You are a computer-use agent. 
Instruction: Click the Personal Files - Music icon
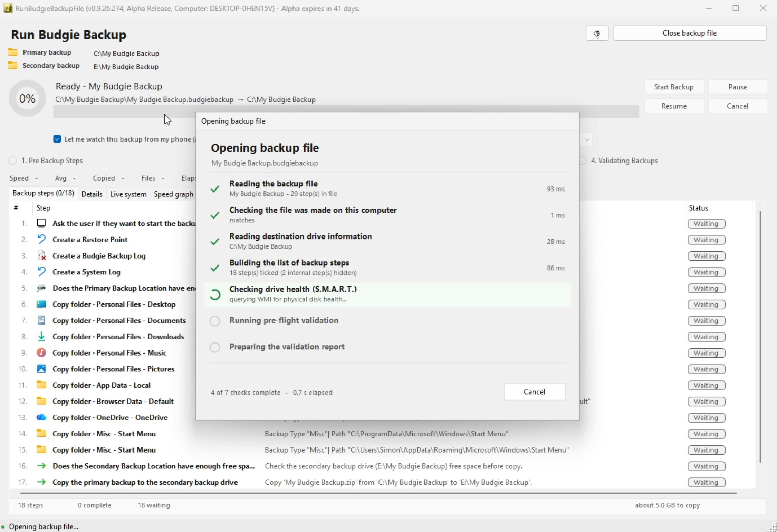click(x=41, y=352)
